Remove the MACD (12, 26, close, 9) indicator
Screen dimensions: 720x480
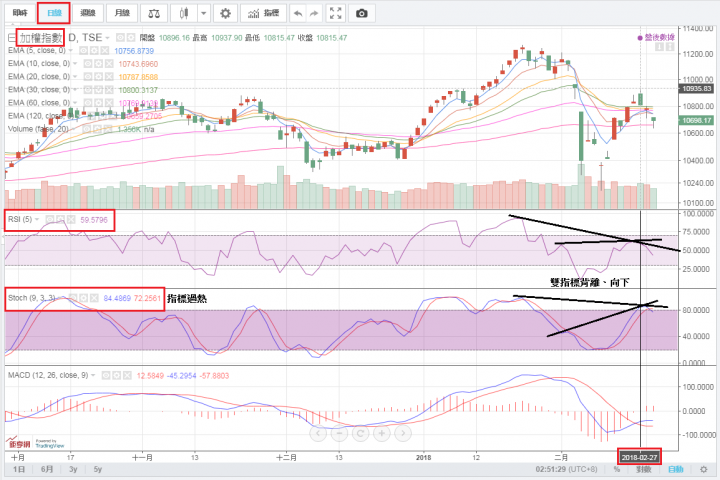[x=127, y=375]
